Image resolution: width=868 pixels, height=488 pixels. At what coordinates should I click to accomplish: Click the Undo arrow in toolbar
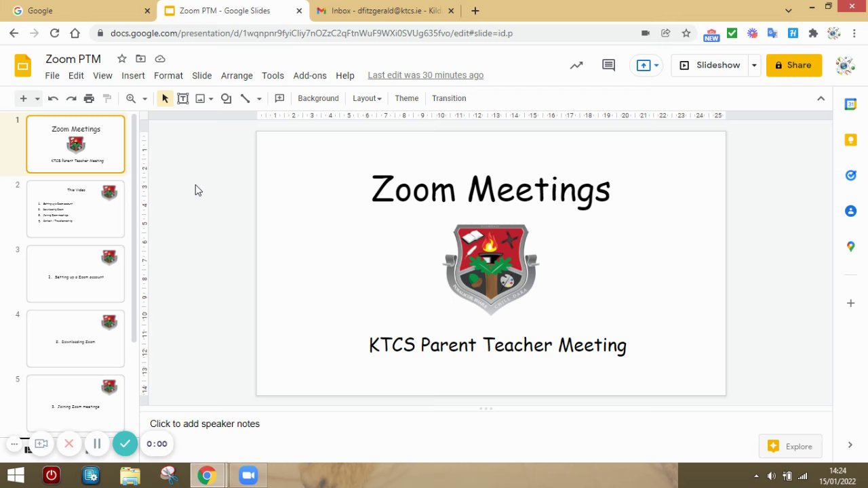53,98
